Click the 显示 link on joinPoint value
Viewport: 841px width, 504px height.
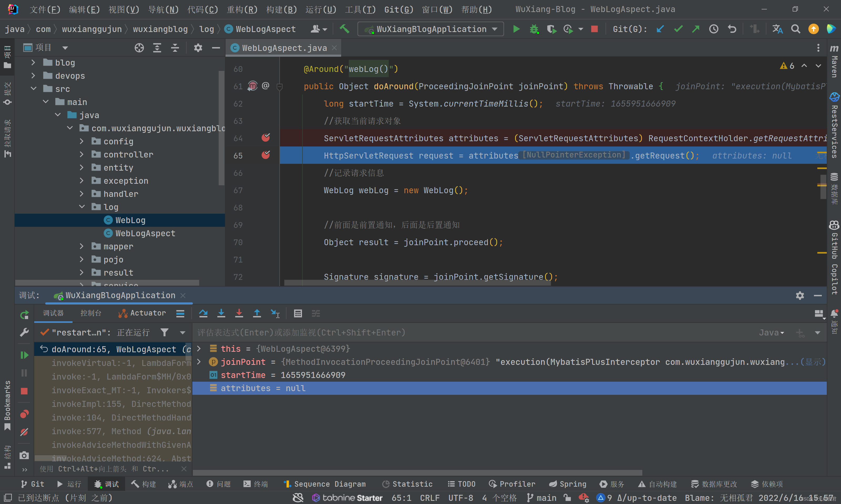[813, 362]
